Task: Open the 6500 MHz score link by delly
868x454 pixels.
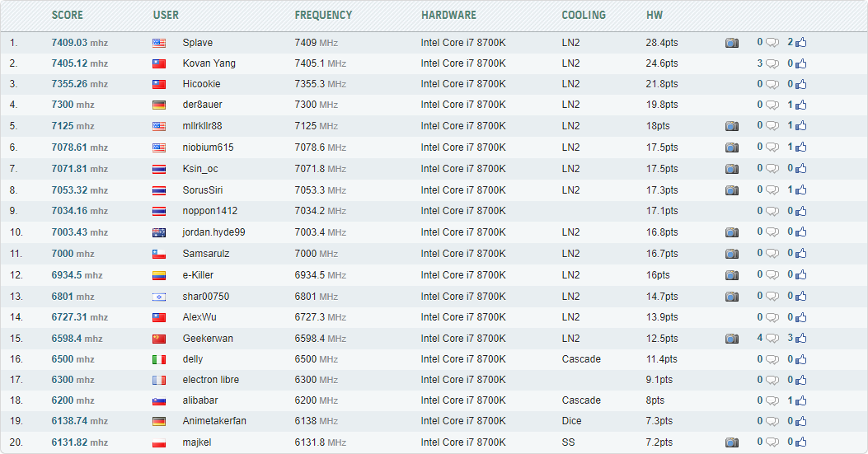Action: [x=73, y=359]
